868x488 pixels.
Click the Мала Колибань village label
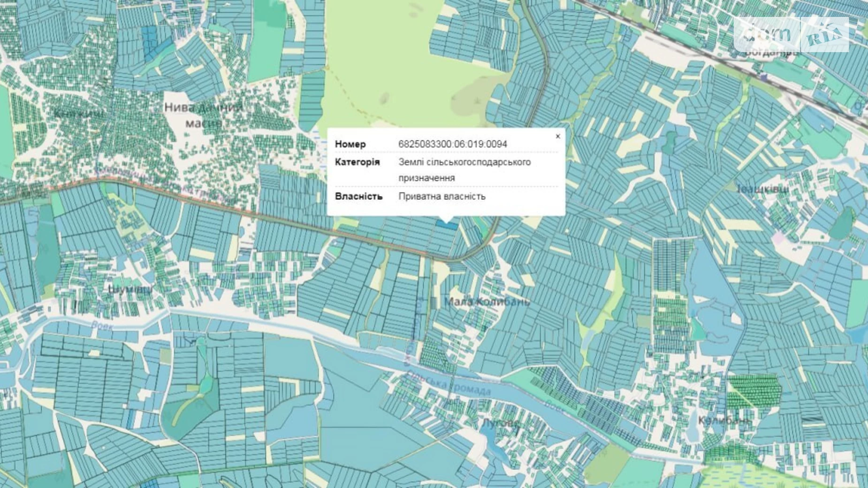(487, 302)
